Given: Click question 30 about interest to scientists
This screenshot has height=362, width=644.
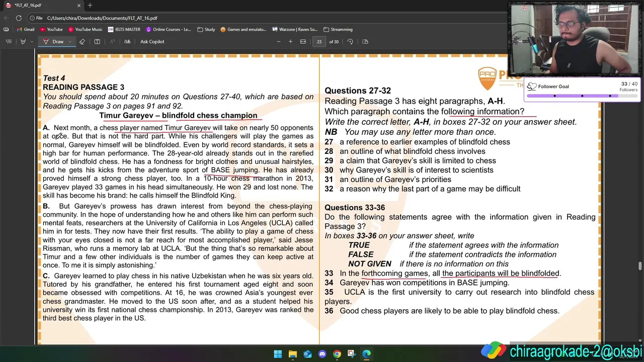Looking at the screenshot, I should (x=409, y=170).
